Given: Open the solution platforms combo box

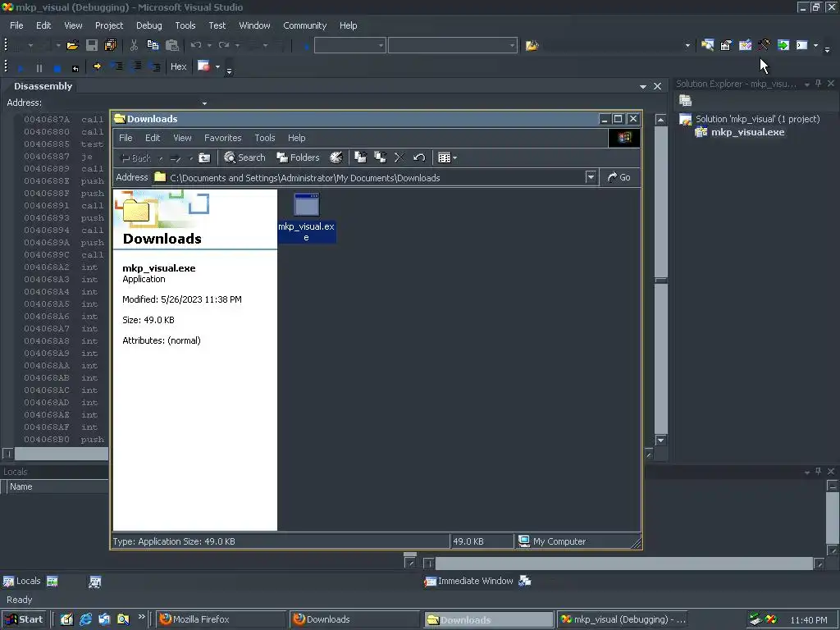Looking at the screenshot, I should click(453, 46).
